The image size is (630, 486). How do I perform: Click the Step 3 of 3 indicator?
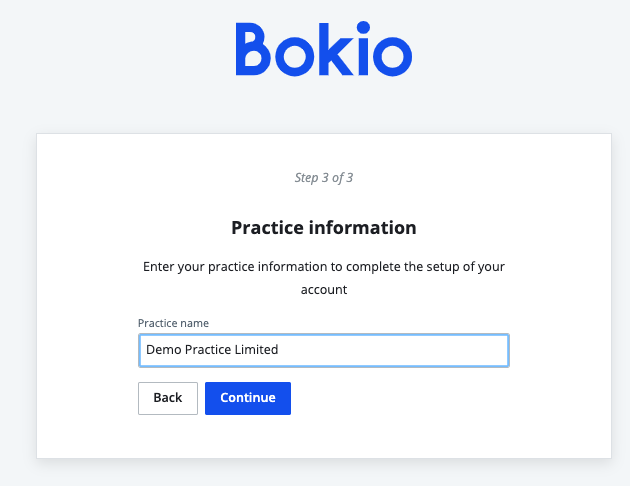point(323,178)
